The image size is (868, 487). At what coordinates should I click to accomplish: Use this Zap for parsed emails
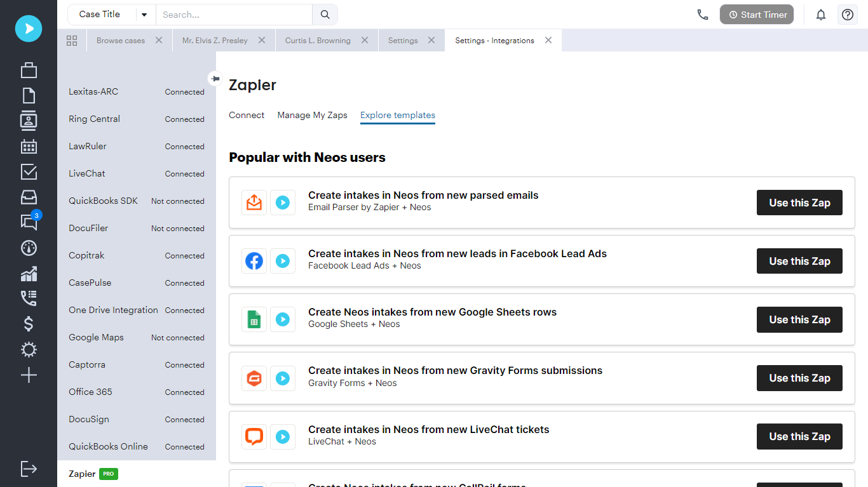pos(799,203)
